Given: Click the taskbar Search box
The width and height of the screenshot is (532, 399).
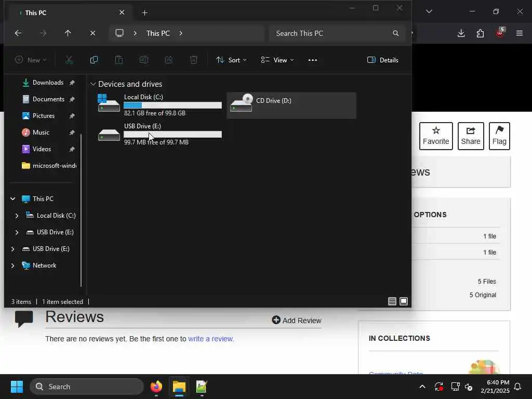Looking at the screenshot, I should [87, 387].
